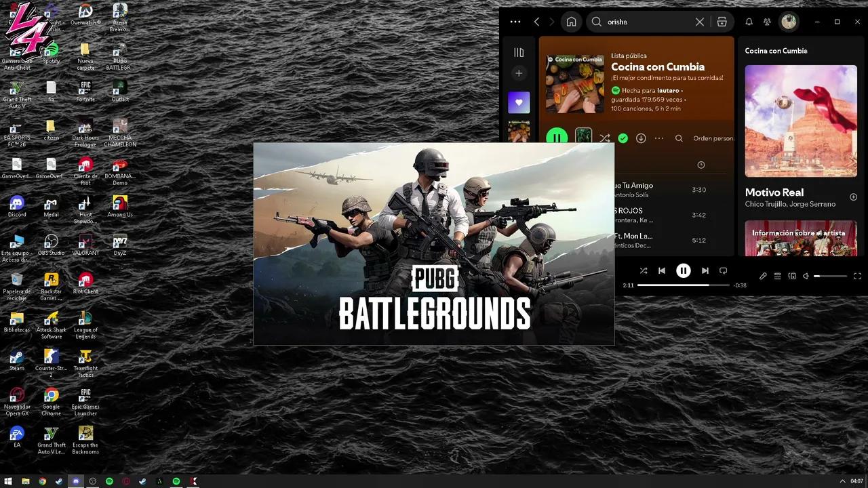Image resolution: width=868 pixels, height=488 pixels.
Task: Open Connect to a device menu
Action: [792, 276]
